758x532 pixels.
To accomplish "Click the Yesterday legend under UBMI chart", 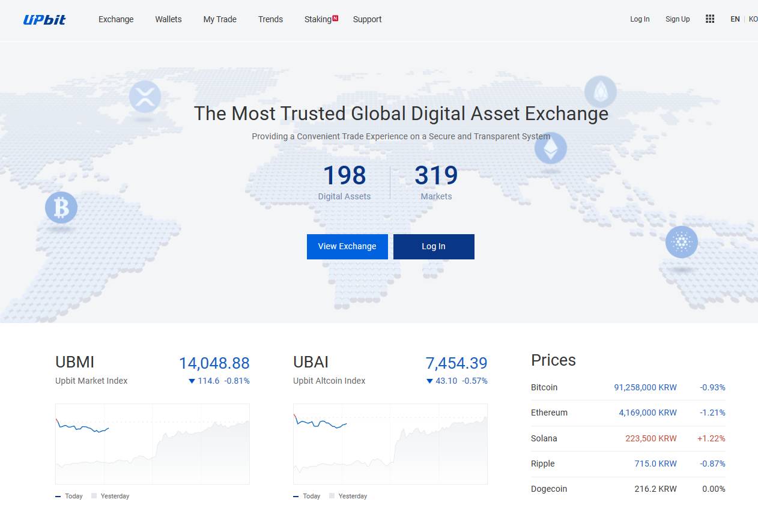I will tap(111, 496).
